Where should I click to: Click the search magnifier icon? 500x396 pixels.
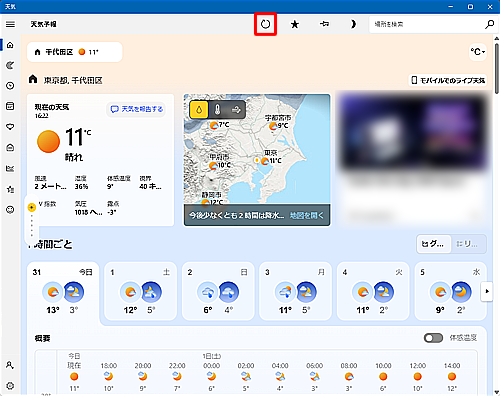489,24
